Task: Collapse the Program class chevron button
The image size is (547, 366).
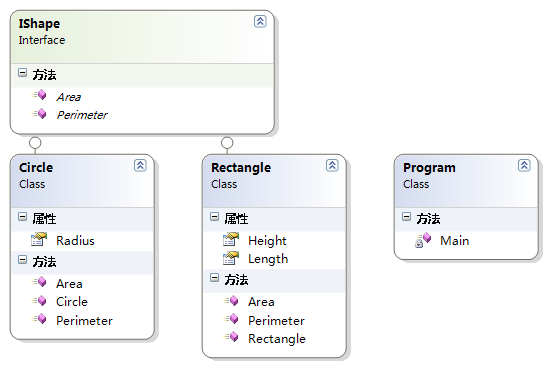Action: (x=524, y=165)
